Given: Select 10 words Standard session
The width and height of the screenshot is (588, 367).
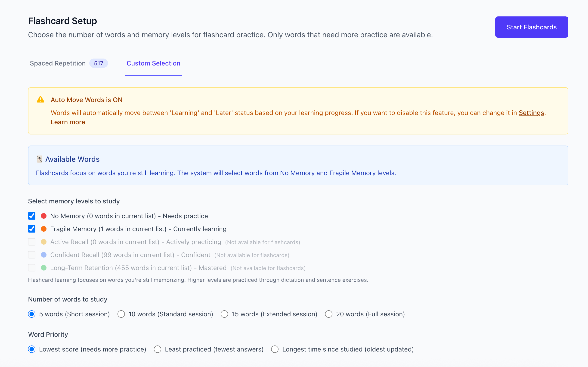Looking at the screenshot, I should (x=121, y=314).
